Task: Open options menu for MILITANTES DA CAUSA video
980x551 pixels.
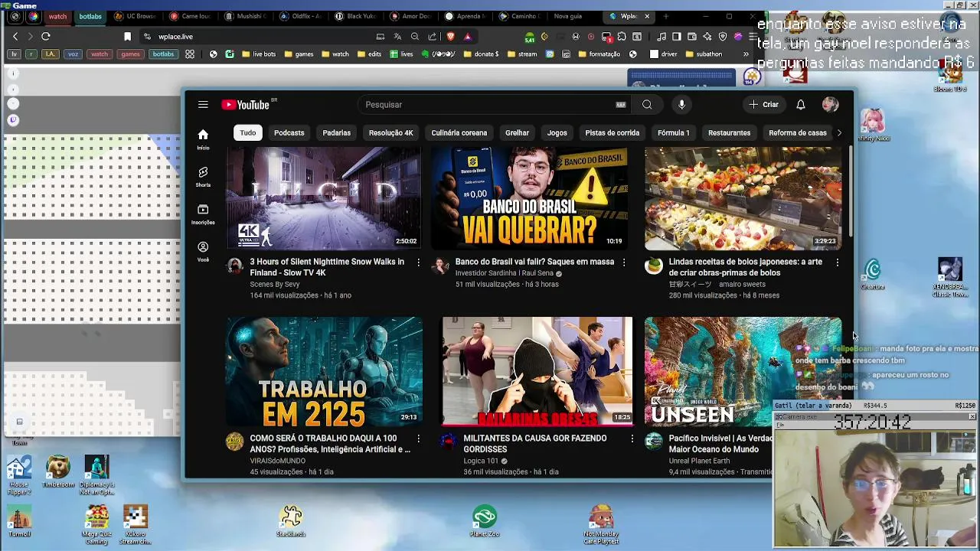Action: [x=632, y=439]
